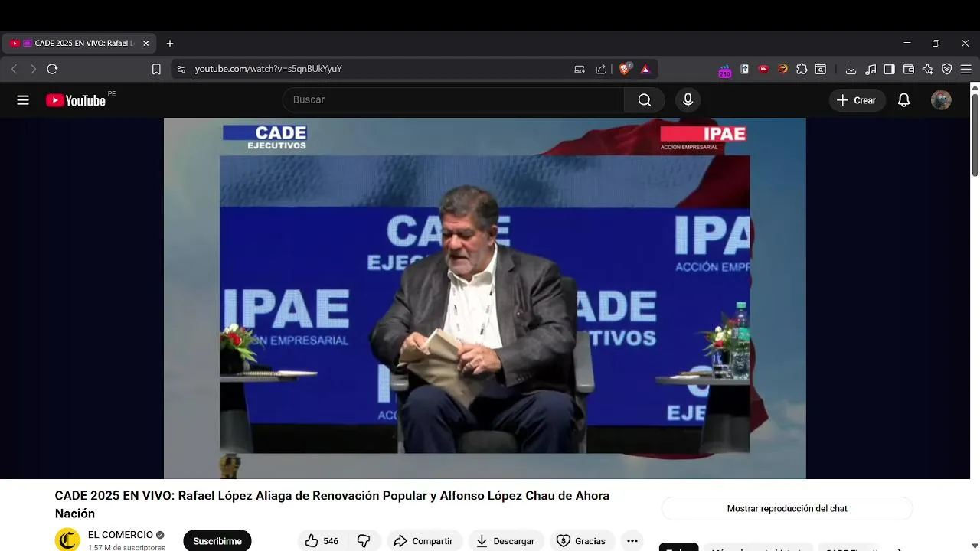
Task: Click the search magnifier button
Action: pyautogui.click(x=645, y=100)
